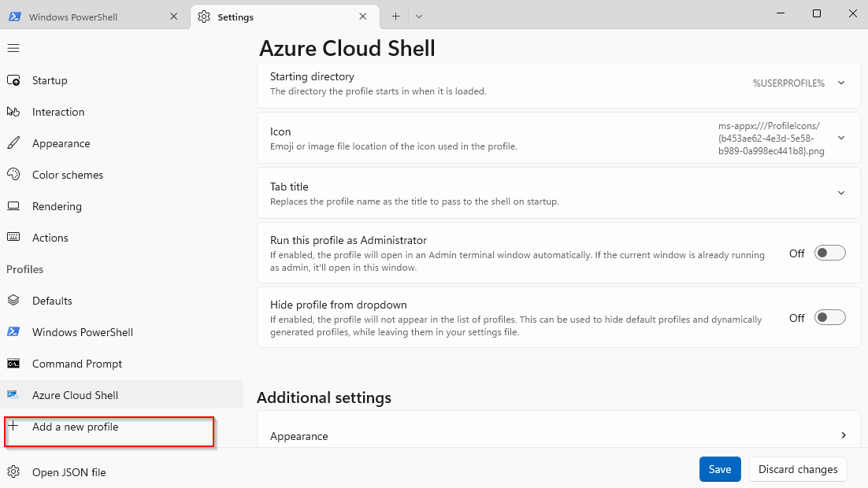The height and width of the screenshot is (488, 868).
Task: Open the Startup settings page
Action: pos(122,80)
